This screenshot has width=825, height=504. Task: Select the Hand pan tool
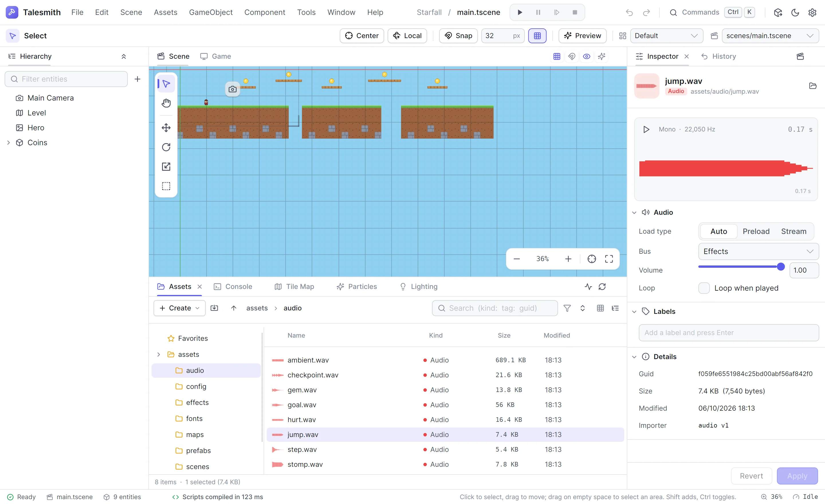click(x=166, y=103)
